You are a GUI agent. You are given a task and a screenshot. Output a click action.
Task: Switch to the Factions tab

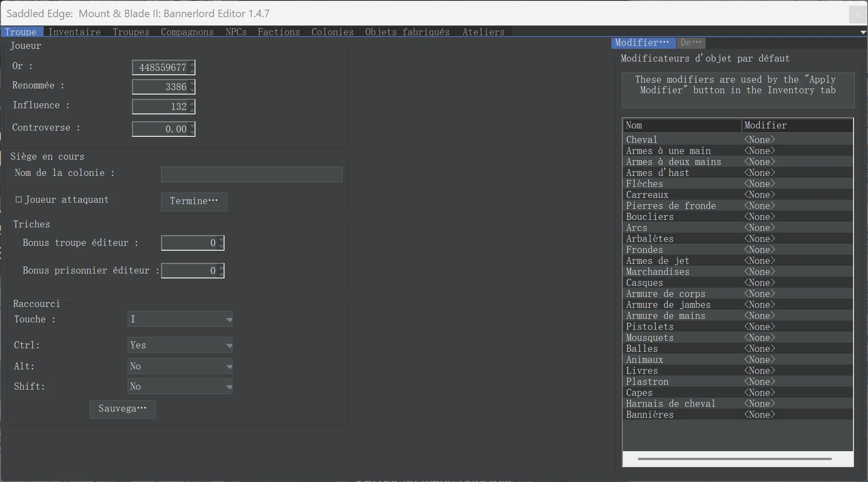[279, 32]
